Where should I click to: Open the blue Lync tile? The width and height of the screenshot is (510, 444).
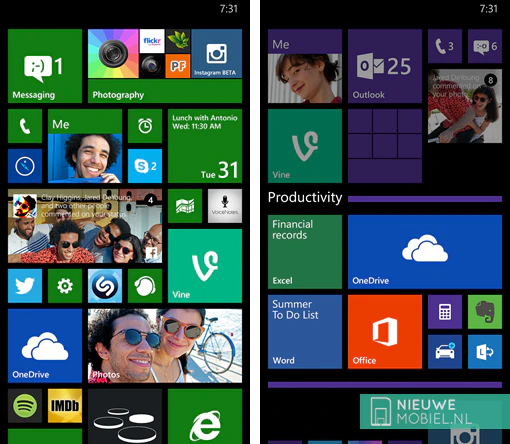[x=485, y=352]
